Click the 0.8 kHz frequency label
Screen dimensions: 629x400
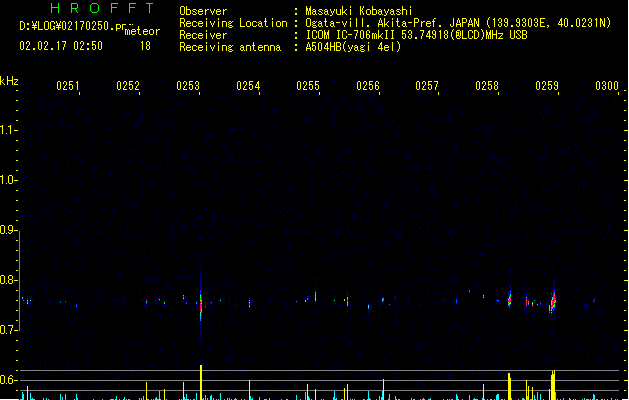[x=8, y=280]
